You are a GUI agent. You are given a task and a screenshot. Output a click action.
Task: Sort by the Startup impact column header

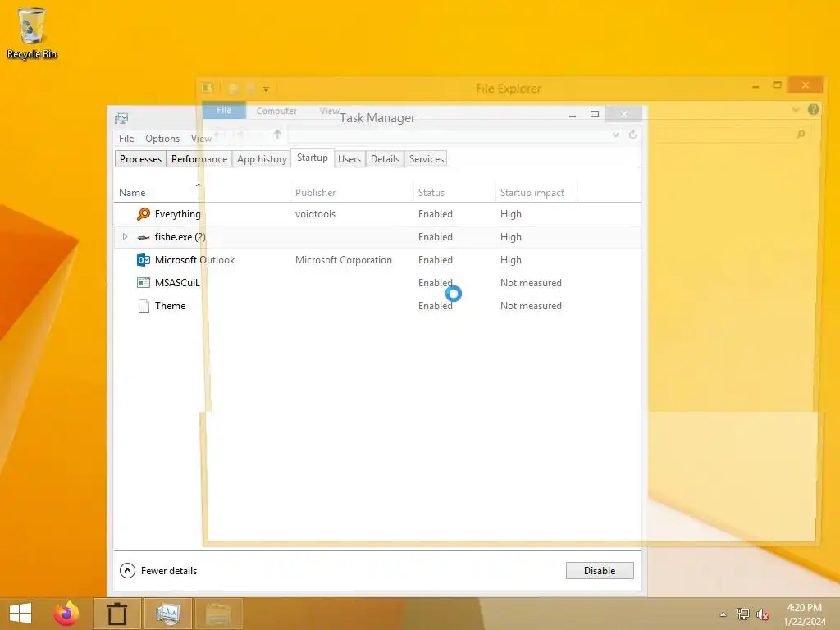pyautogui.click(x=536, y=192)
